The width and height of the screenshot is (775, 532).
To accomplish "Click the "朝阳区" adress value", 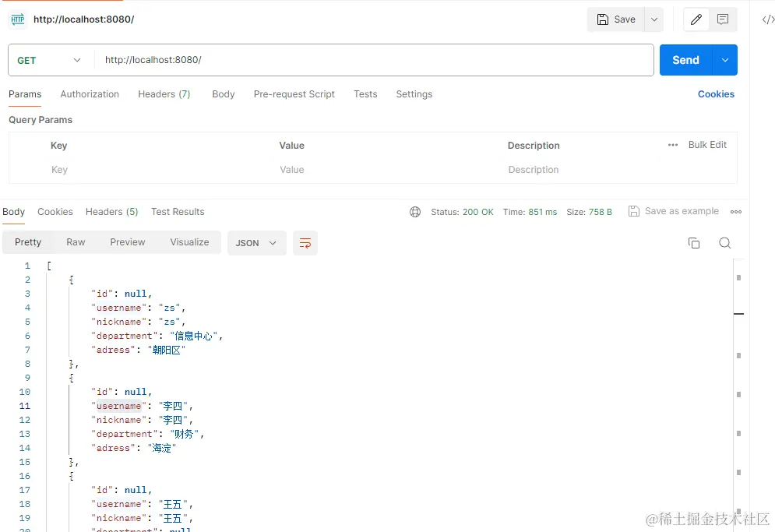I will tap(166, 350).
